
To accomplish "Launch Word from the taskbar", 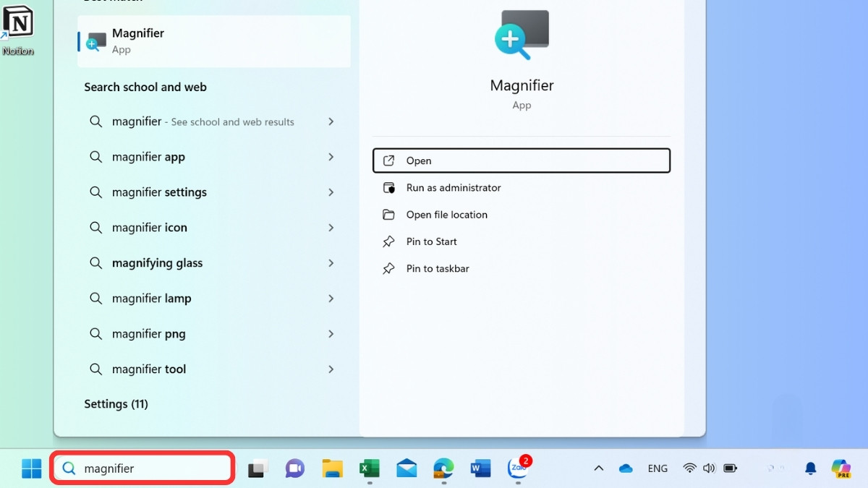I will [x=480, y=468].
